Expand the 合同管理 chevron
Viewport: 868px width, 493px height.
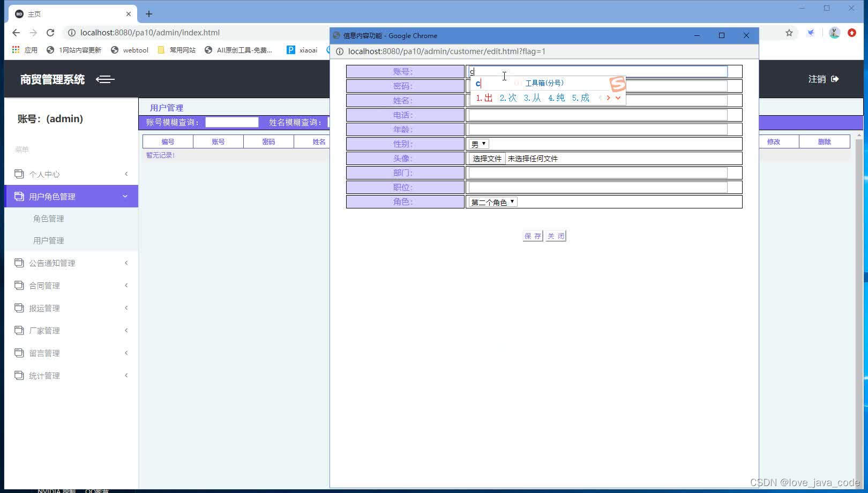[x=126, y=285]
